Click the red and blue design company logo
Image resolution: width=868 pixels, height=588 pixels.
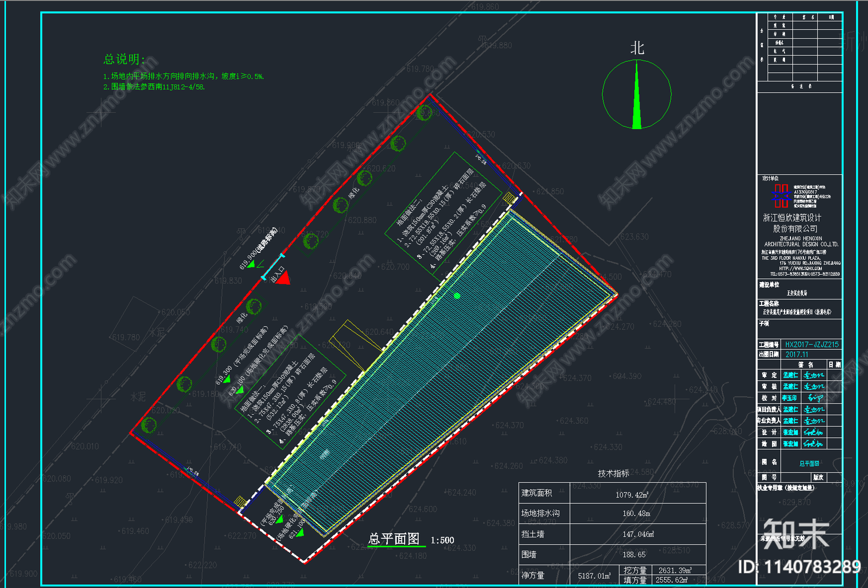pos(781,196)
